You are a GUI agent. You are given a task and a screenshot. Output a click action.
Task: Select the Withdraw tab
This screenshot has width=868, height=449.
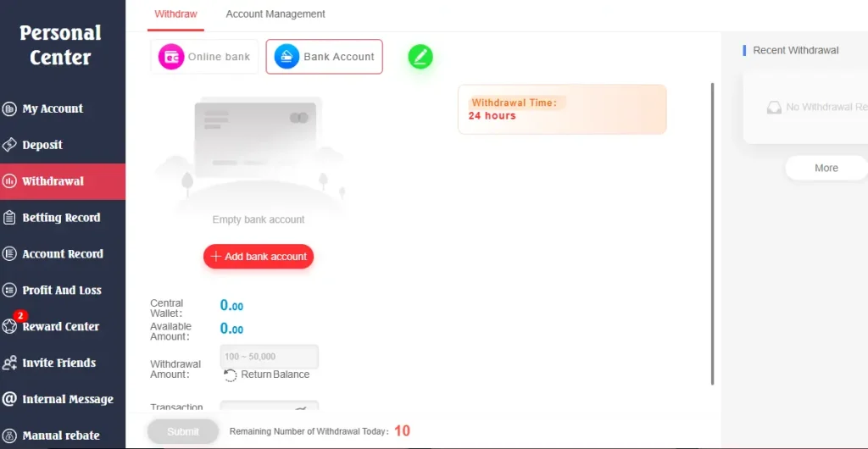[175, 14]
